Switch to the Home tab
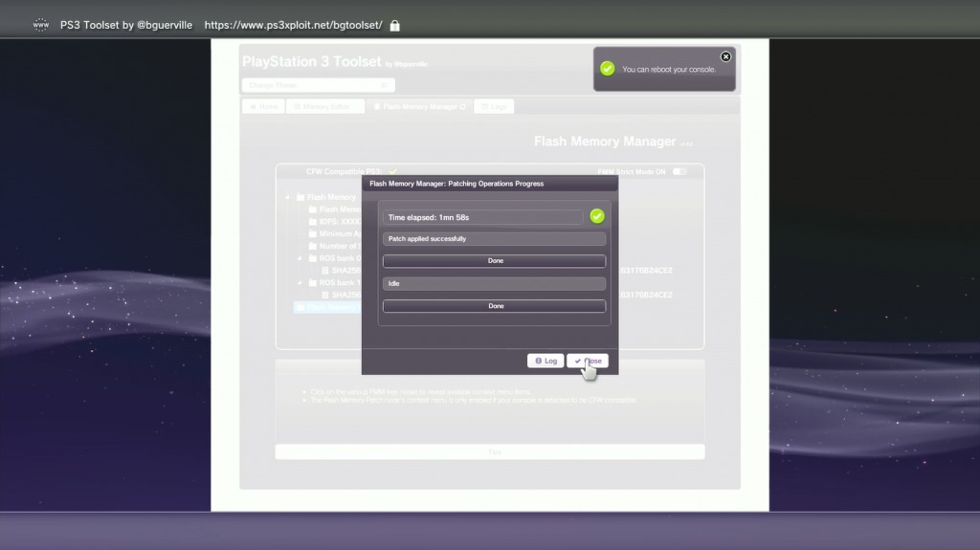Viewport: 980px width, 550px height. tap(264, 107)
